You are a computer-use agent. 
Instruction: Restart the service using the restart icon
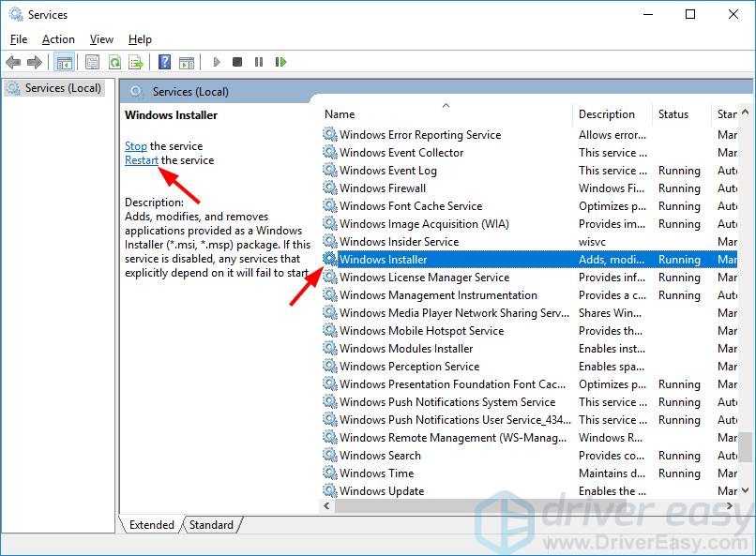280,62
